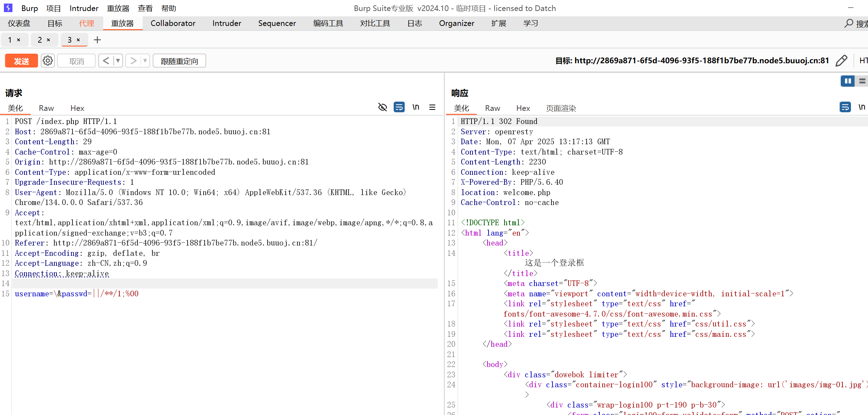
Task: Click the 跟随重定向 follow redirect button
Action: click(x=179, y=61)
